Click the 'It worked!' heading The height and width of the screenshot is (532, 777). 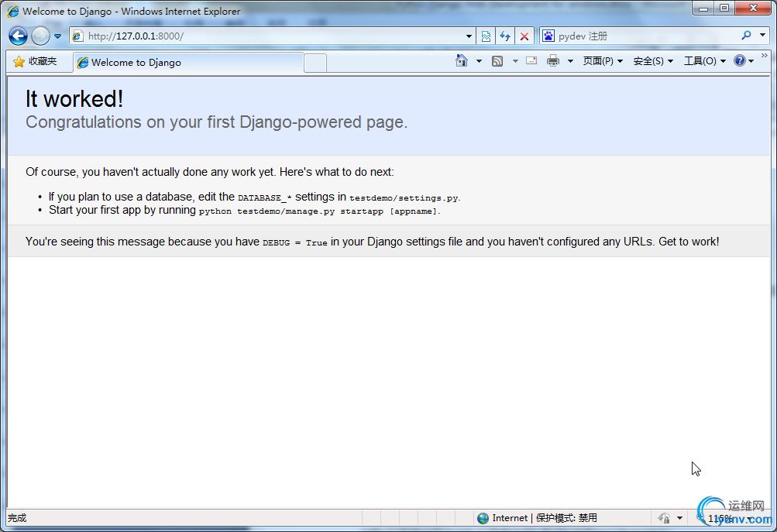pyautogui.click(x=74, y=98)
